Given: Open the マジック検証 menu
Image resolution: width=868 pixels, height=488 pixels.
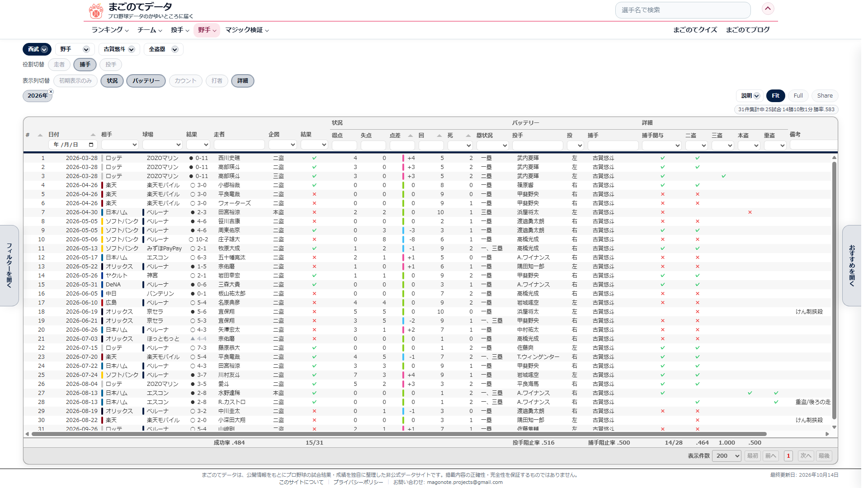Looking at the screenshot, I should pos(247,30).
